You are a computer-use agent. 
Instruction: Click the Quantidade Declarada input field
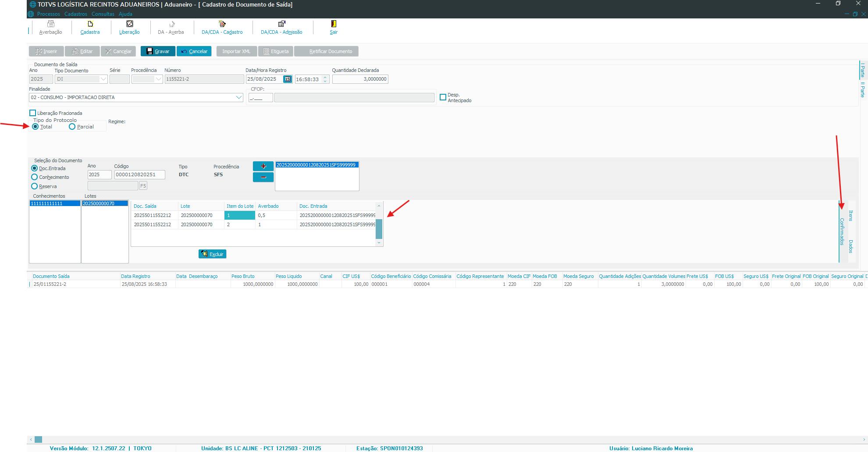360,79
